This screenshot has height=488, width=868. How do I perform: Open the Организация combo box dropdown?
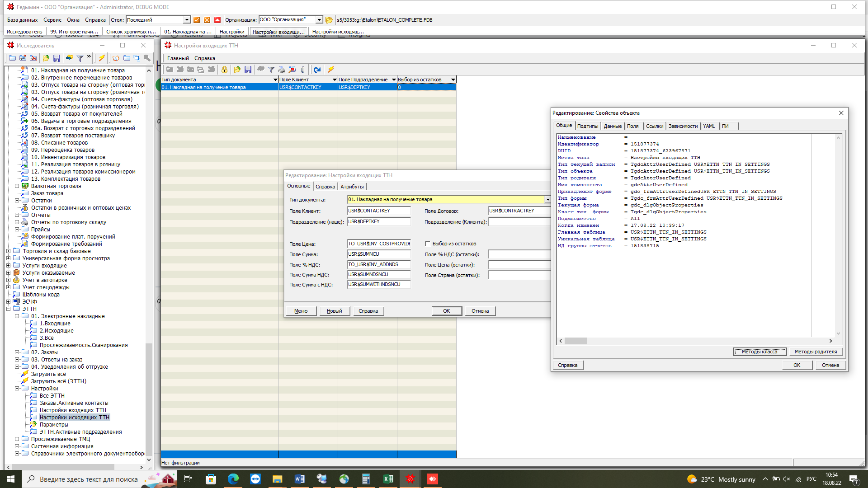point(319,20)
